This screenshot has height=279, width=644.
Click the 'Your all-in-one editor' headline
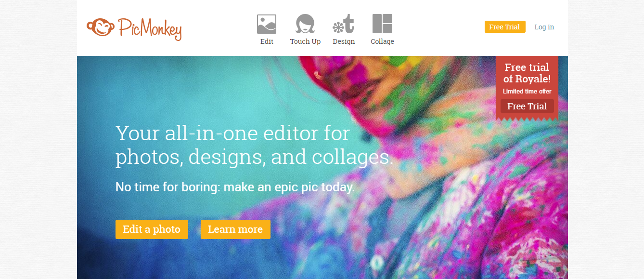coord(254,145)
